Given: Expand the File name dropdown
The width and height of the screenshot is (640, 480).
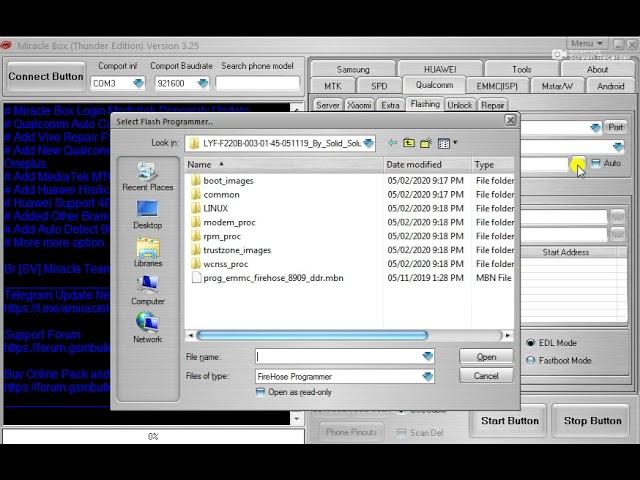Looking at the screenshot, I should click(428, 356).
